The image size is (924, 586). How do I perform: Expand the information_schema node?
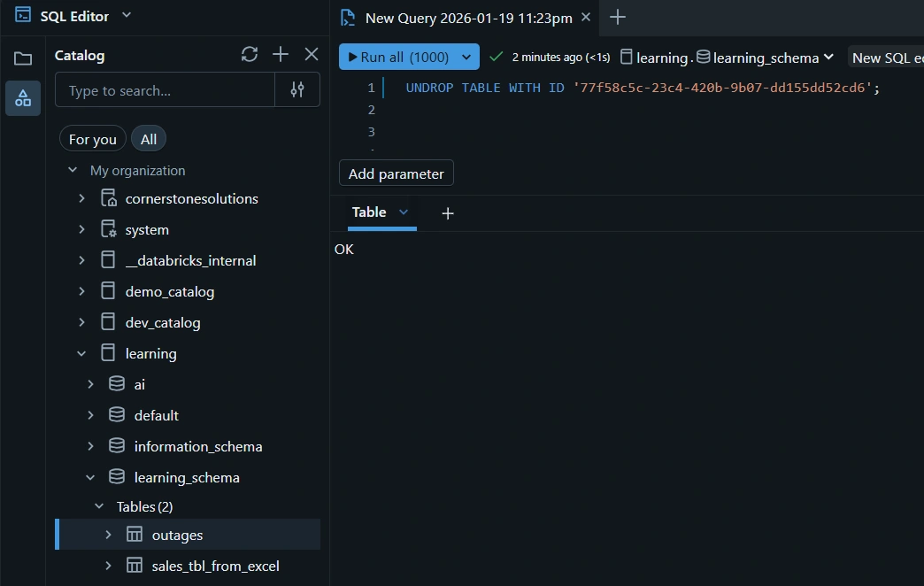tap(91, 446)
